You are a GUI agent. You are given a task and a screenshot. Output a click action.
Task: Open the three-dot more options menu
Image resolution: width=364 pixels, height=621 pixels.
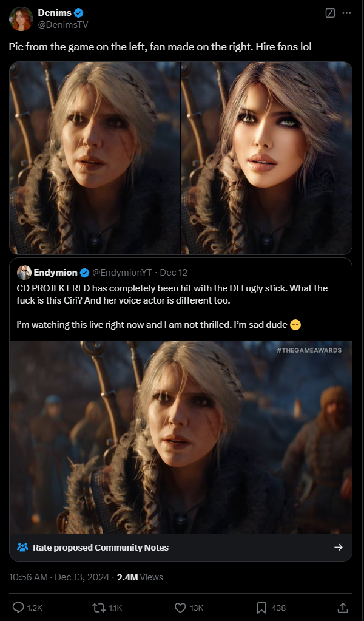(x=346, y=13)
